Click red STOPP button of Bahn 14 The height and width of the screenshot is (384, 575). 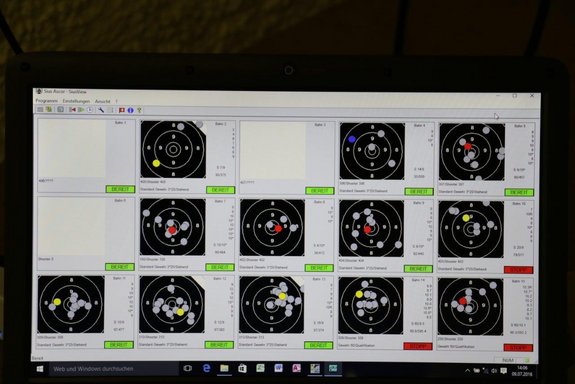tap(418, 346)
